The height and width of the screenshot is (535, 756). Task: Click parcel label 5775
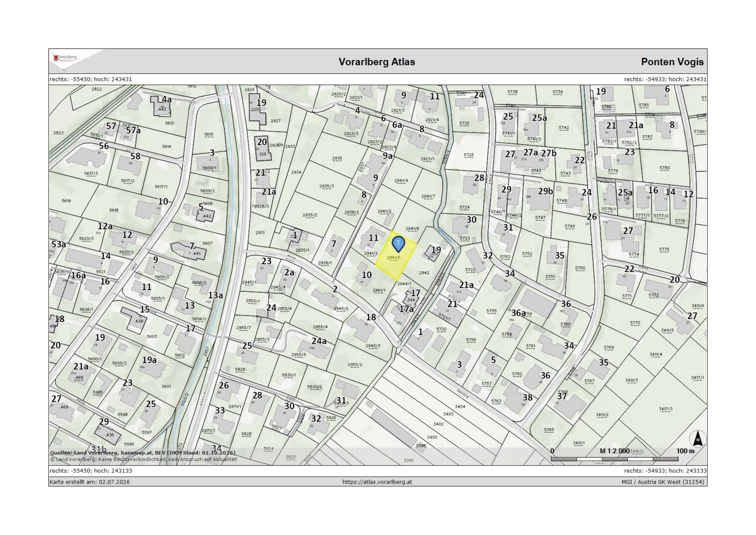tap(664, 249)
